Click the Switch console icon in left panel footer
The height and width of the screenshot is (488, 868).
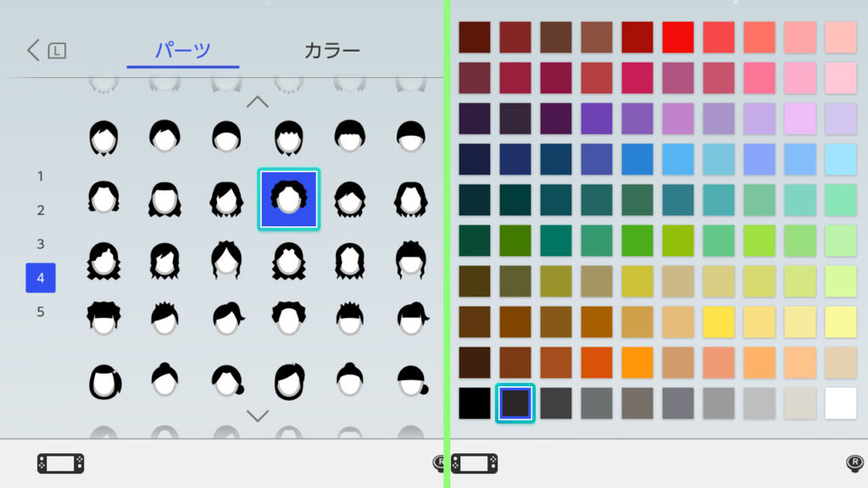pos(61,463)
